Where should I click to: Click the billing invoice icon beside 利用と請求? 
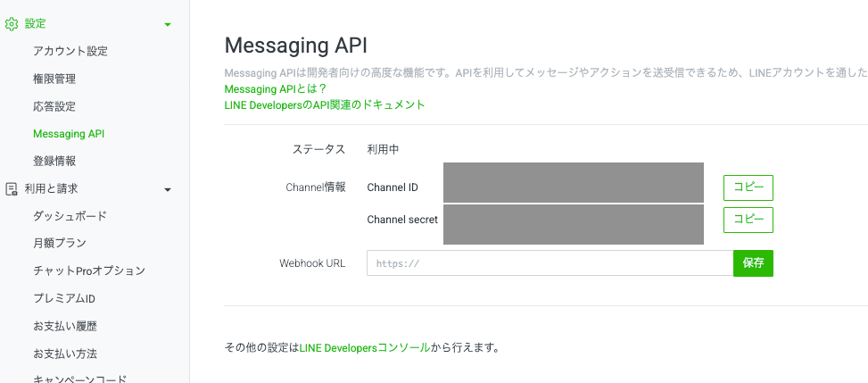click(11, 189)
